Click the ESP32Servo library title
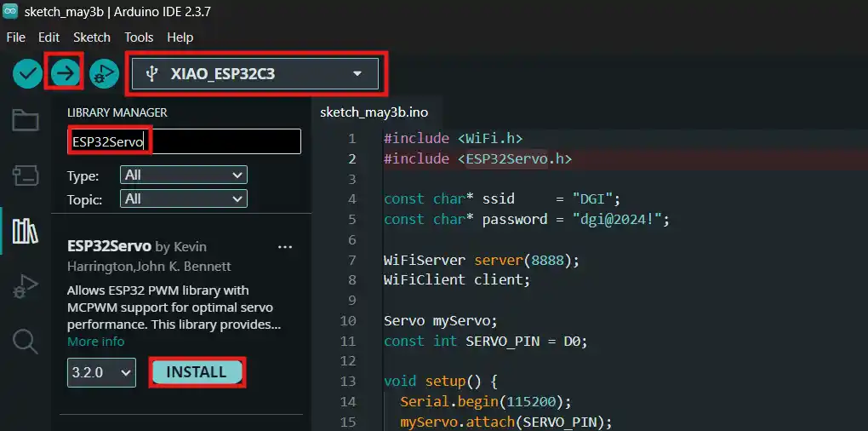The image size is (868, 431). (x=109, y=246)
